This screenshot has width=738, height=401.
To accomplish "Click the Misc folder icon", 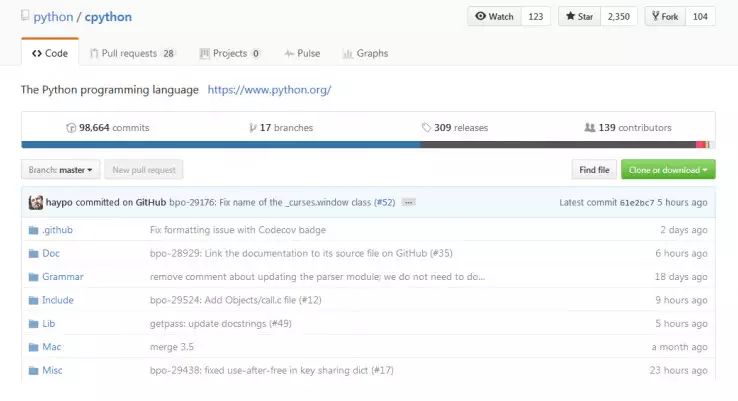I will coord(33,371).
